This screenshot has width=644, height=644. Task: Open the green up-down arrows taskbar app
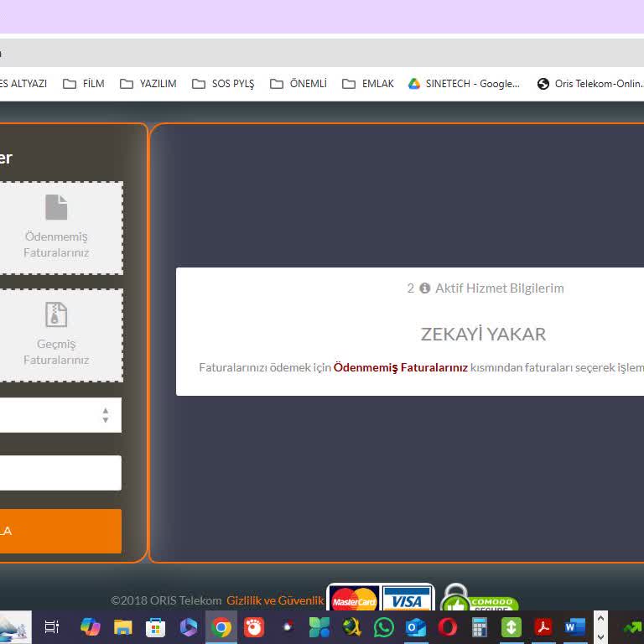pyautogui.click(x=512, y=627)
